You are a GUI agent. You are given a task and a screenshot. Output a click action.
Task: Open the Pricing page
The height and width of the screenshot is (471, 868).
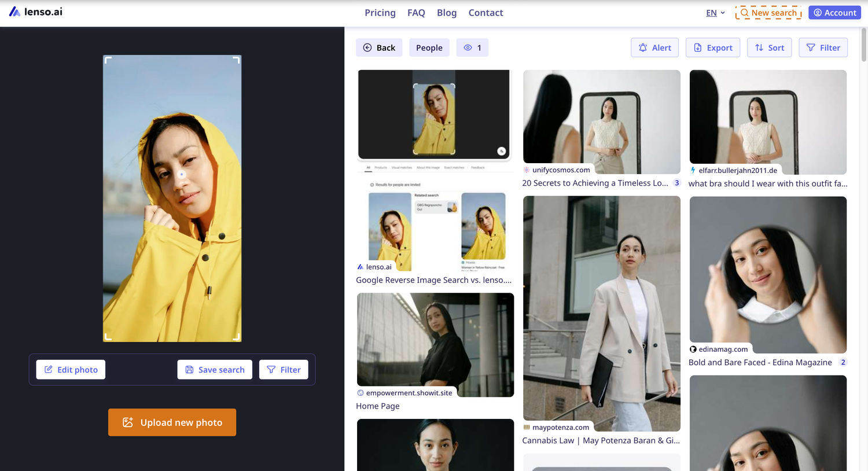click(x=380, y=13)
